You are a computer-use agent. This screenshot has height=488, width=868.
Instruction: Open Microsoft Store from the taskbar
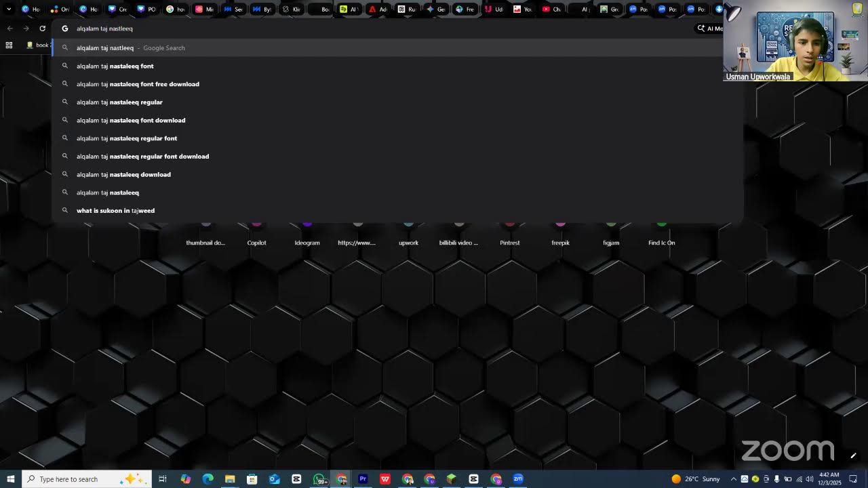point(252,479)
